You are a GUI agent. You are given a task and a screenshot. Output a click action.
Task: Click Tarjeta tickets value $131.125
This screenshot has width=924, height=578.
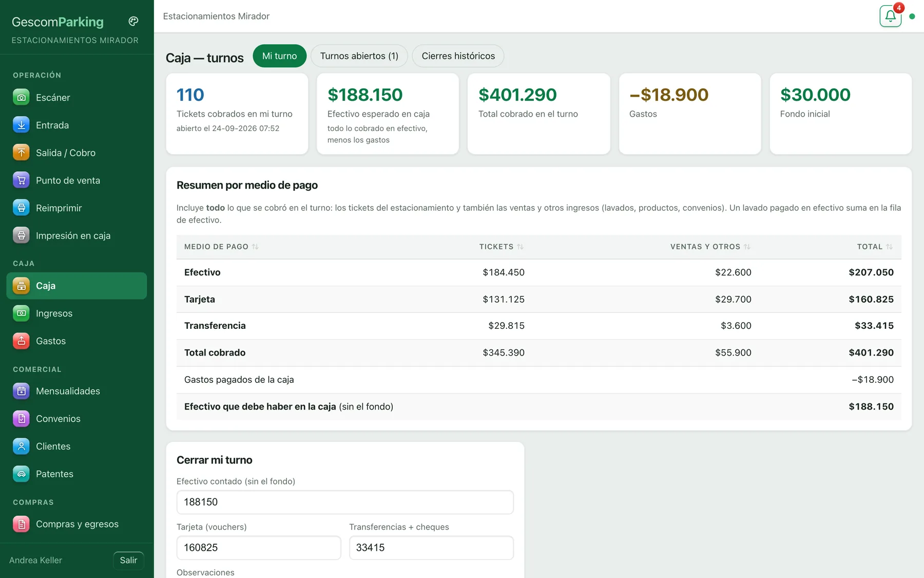(x=504, y=299)
